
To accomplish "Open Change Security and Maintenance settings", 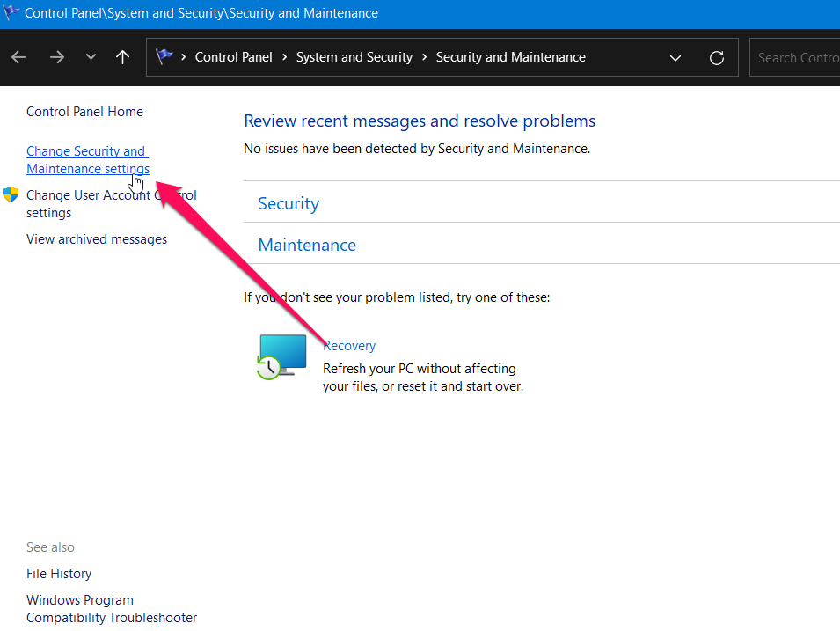I will point(88,160).
